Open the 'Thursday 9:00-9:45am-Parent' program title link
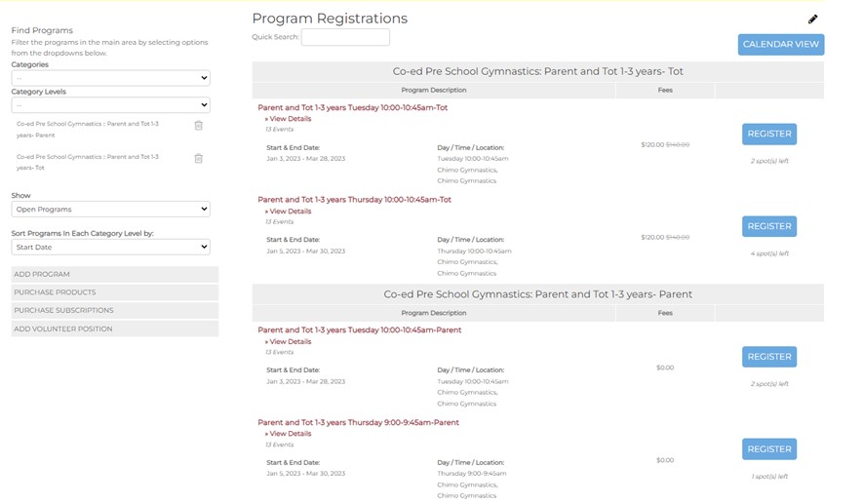 tap(358, 422)
